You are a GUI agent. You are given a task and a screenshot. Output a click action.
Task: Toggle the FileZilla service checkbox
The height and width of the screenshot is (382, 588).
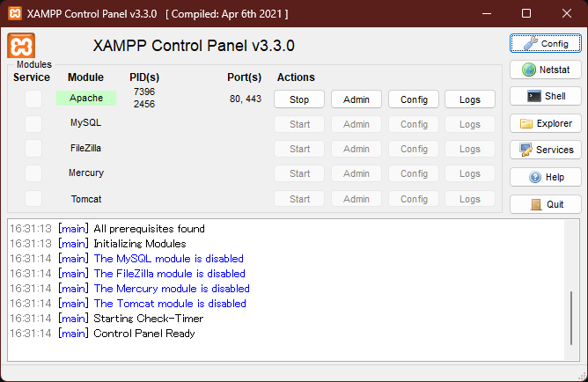click(x=33, y=149)
